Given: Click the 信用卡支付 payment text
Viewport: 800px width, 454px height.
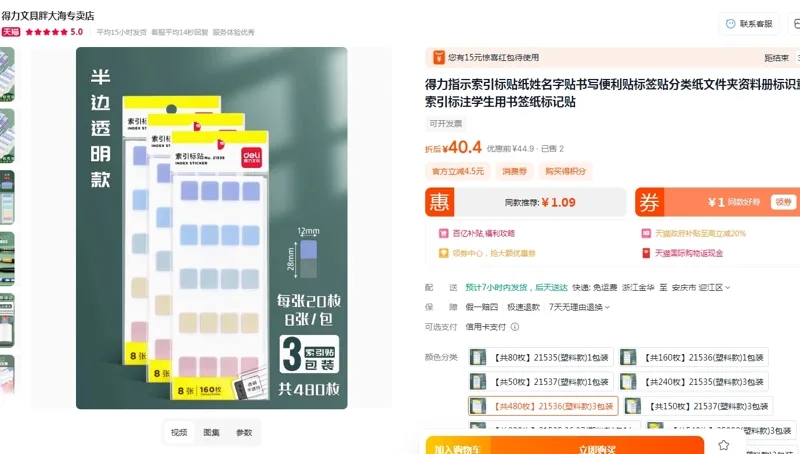Looking at the screenshot, I should (485, 327).
